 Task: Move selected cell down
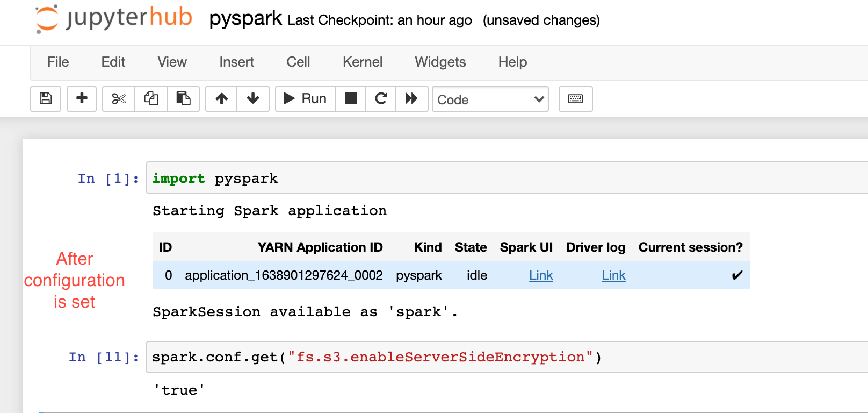click(253, 99)
